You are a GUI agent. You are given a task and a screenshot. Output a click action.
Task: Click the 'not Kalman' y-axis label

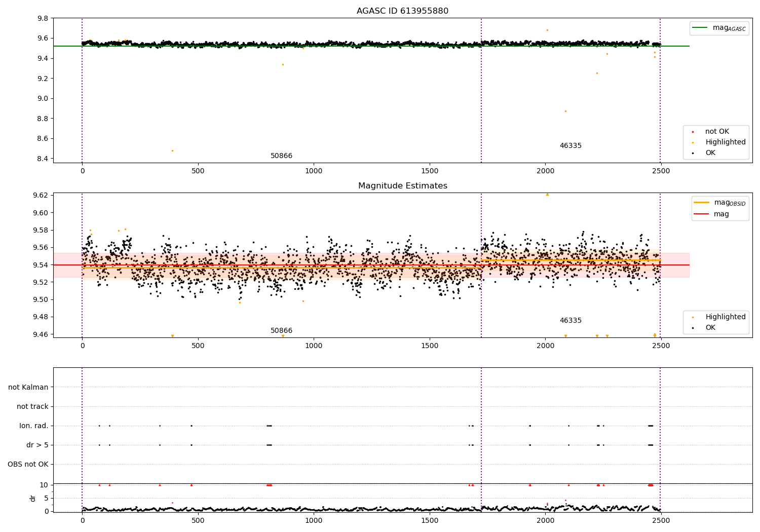[x=28, y=388]
